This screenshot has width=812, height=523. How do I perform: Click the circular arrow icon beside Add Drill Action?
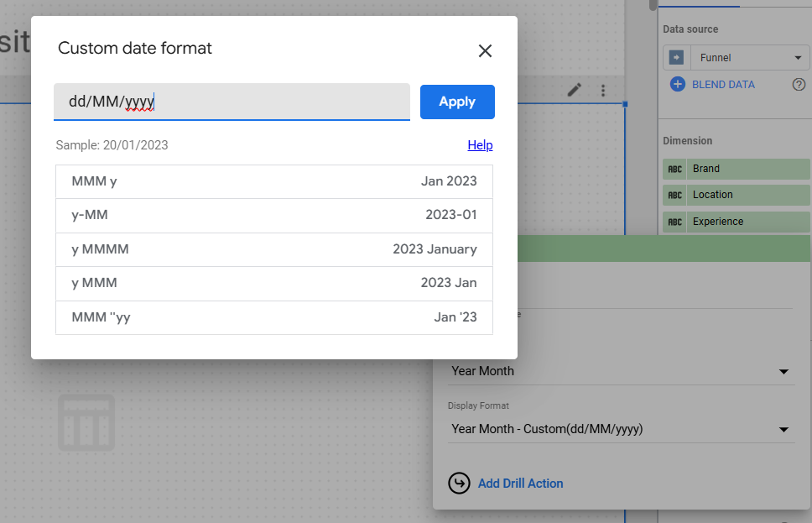(459, 484)
